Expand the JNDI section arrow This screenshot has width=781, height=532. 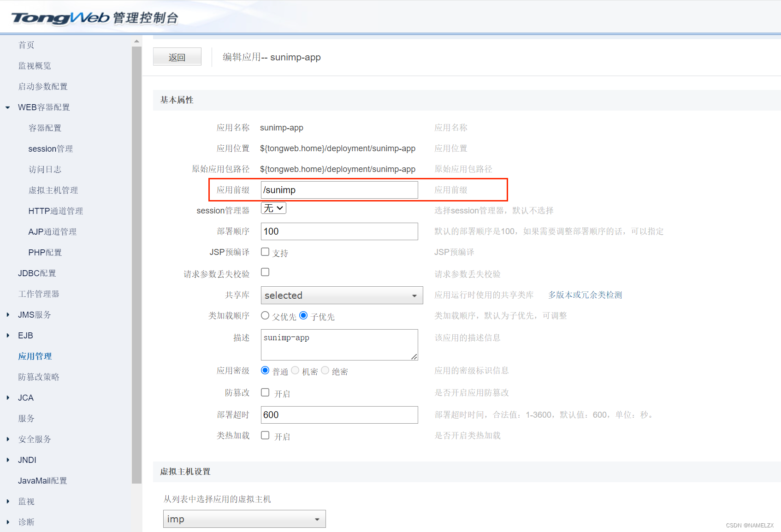[8, 460]
